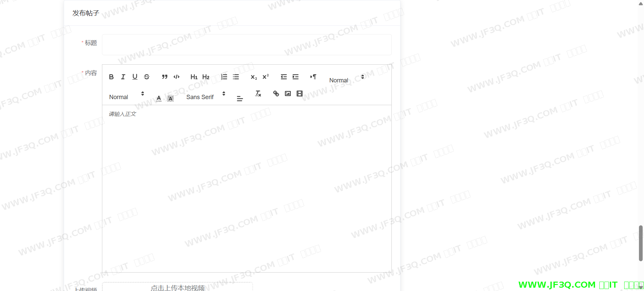Toggle bulleted list

[236, 77]
